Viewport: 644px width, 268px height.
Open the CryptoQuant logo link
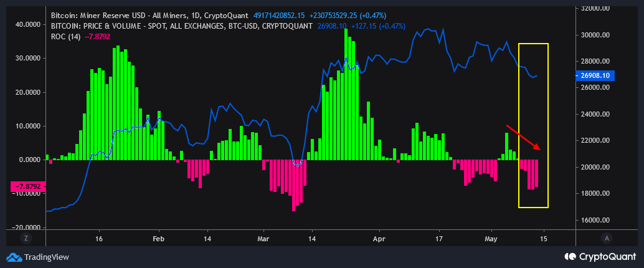pos(600,257)
